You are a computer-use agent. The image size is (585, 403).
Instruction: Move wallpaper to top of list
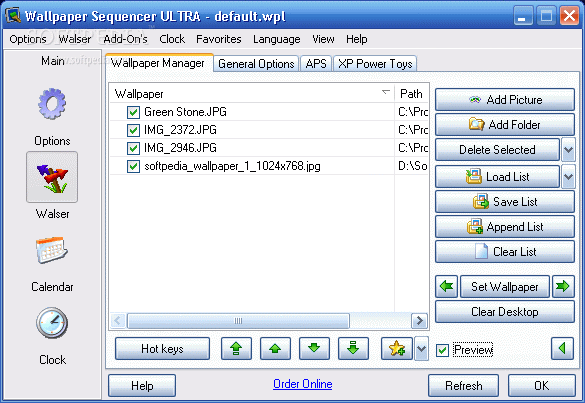click(x=236, y=349)
